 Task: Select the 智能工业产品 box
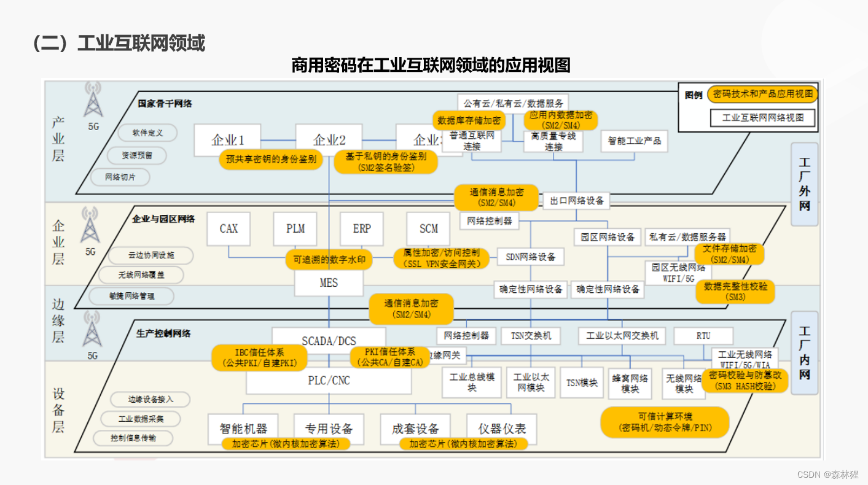pyautogui.click(x=634, y=141)
